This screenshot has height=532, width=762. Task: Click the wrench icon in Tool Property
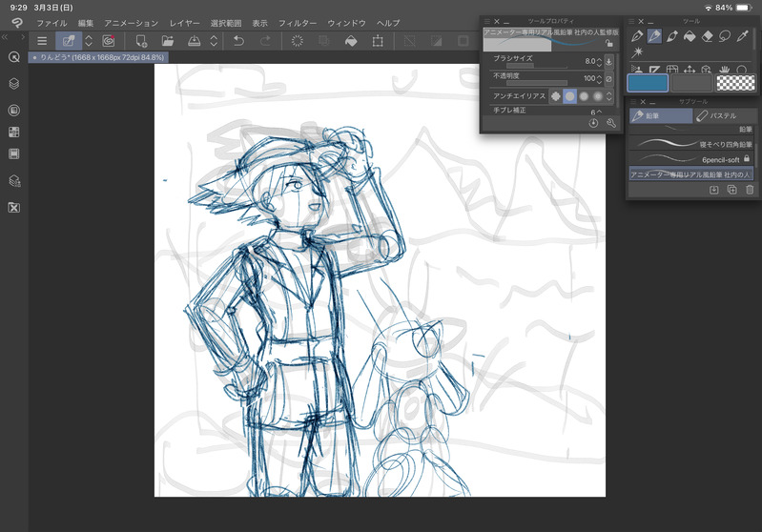610,123
